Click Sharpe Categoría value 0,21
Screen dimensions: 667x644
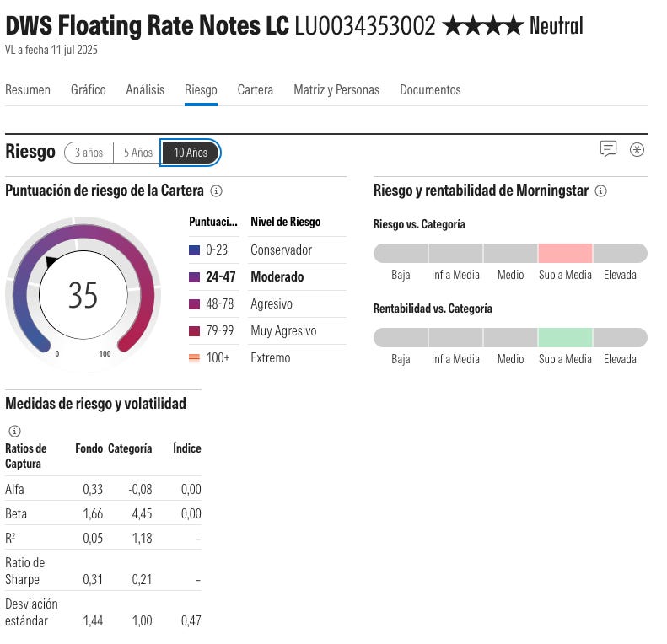pyautogui.click(x=142, y=579)
